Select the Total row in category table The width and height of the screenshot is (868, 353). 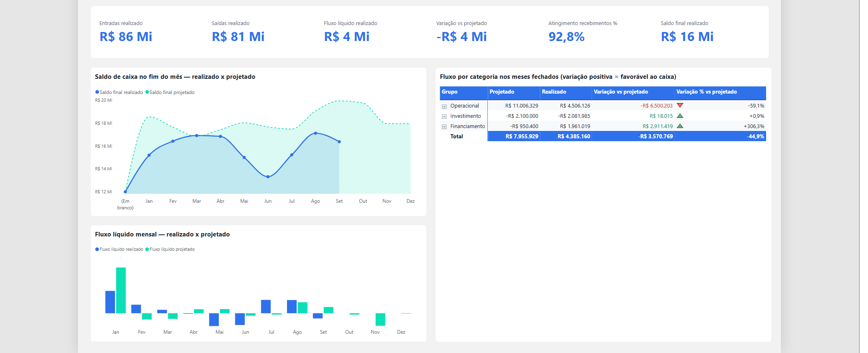603,136
